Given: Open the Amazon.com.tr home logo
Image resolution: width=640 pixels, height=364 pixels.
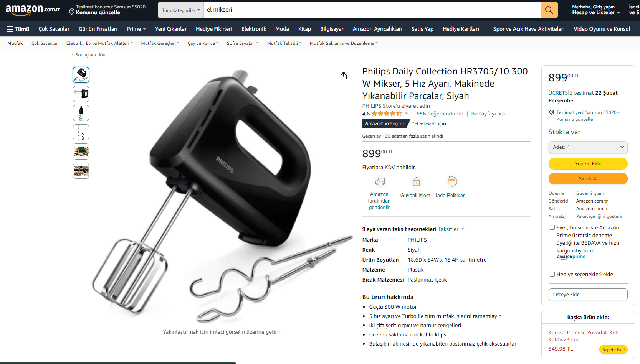Looking at the screenshot, I should [33, 10].
